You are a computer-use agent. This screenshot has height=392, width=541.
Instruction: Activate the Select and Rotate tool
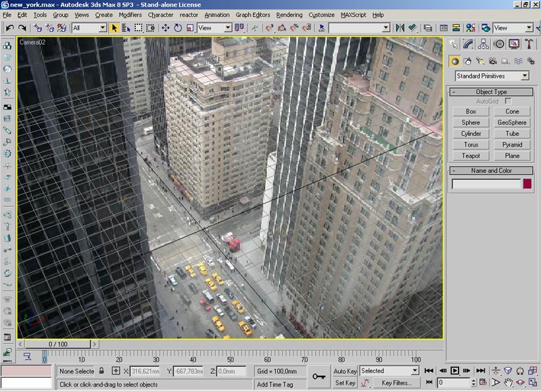178,28
